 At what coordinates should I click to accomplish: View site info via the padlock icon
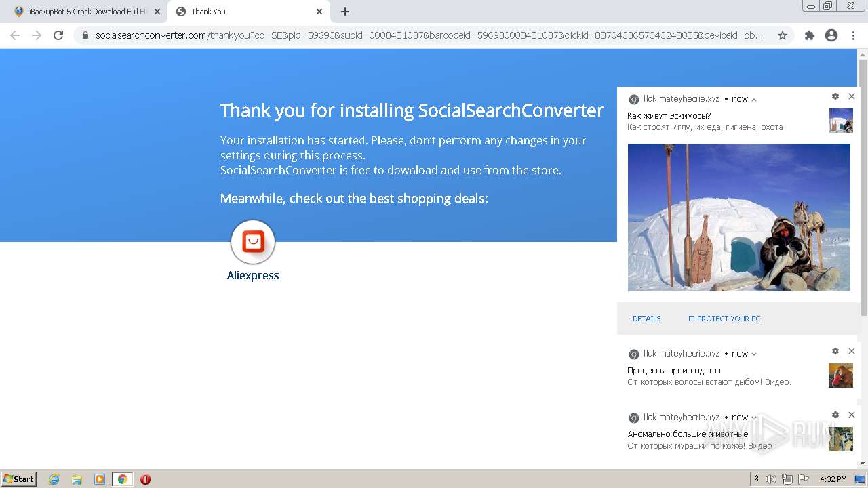pos(85,35)
